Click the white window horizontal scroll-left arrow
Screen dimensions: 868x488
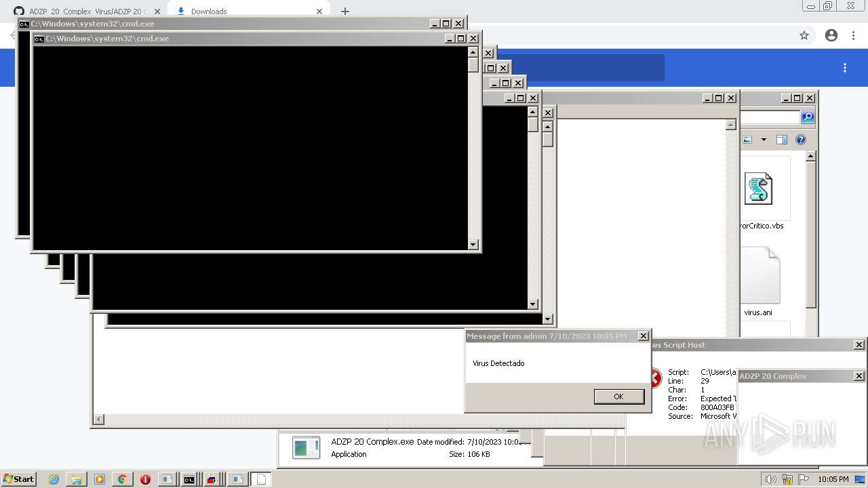tap(99, 420)
